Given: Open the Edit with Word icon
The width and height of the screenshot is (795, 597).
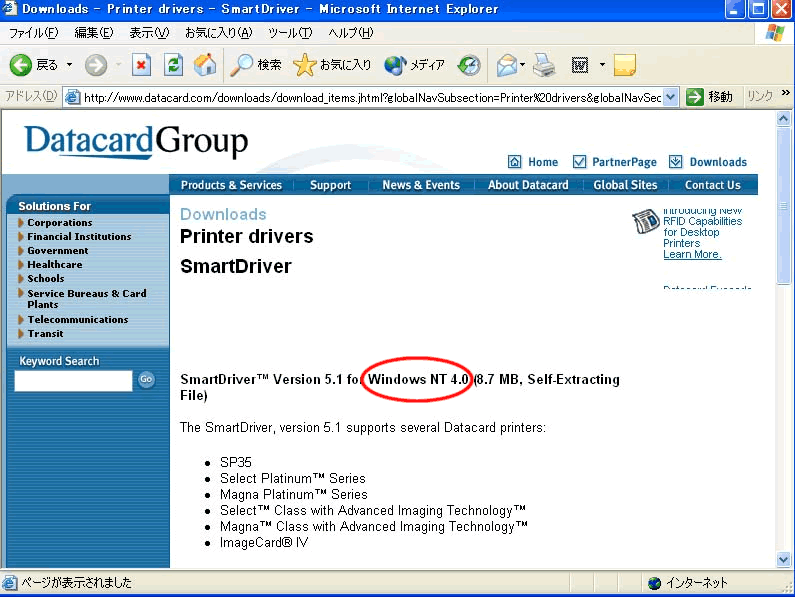Looking at the screenshot, I should [580, 65].
